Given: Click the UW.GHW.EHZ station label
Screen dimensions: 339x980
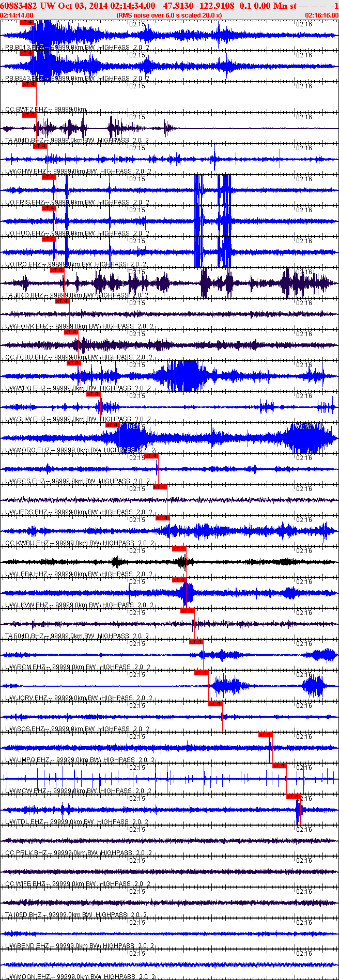Looking at the screenshot, I should (x=26, y=171).
